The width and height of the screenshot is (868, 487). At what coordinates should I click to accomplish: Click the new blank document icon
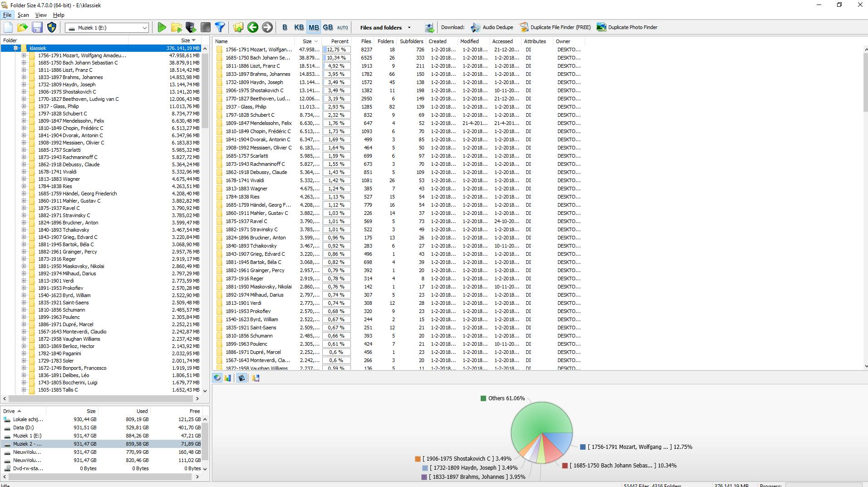pos(8,27)
